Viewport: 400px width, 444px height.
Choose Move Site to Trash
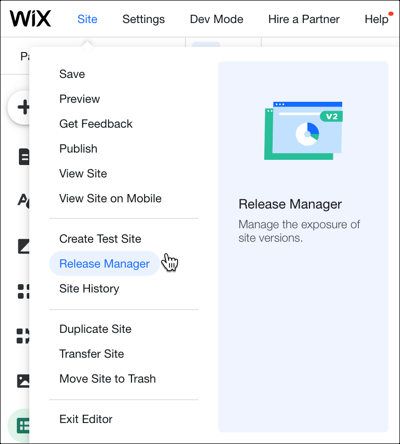(x=107, y=379)
